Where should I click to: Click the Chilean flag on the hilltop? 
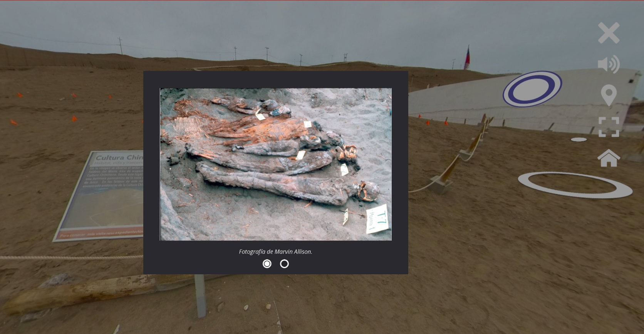(467, 57)
